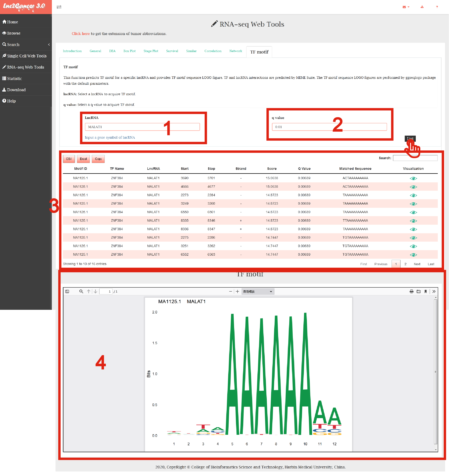Click the PDF open file icon
Image resolution: width=449 pixels, height=476 pixels.
point(419,291)
